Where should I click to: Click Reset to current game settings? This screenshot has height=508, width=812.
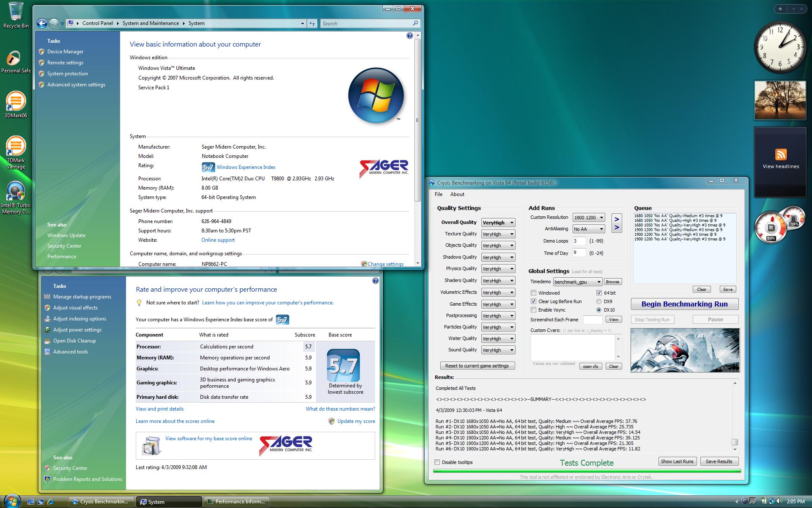click(477, 366)
